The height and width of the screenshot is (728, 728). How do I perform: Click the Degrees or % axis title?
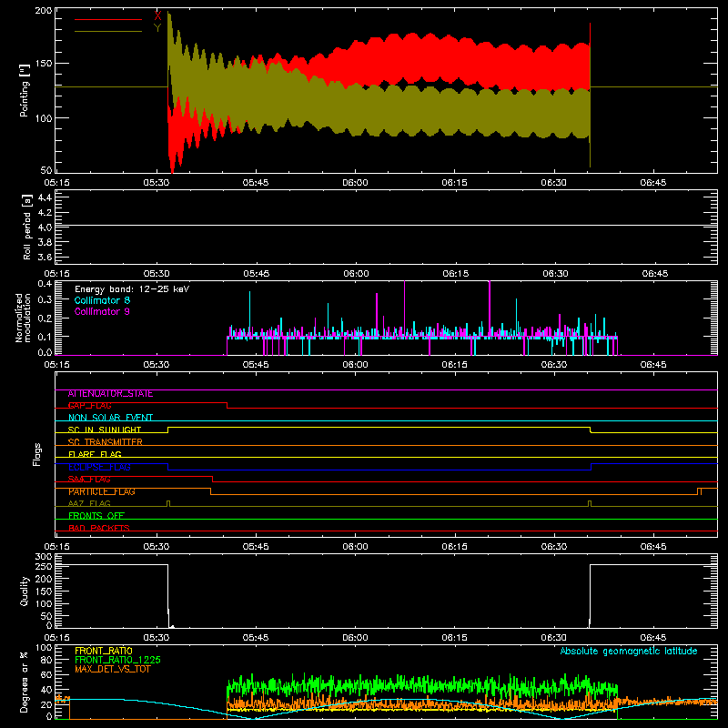pos(24,682)
